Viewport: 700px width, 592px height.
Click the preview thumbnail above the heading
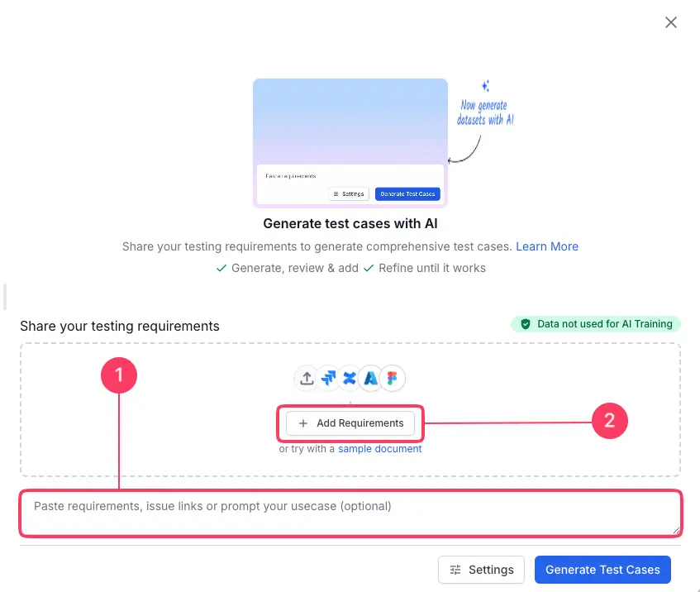[x=350, y=142]
